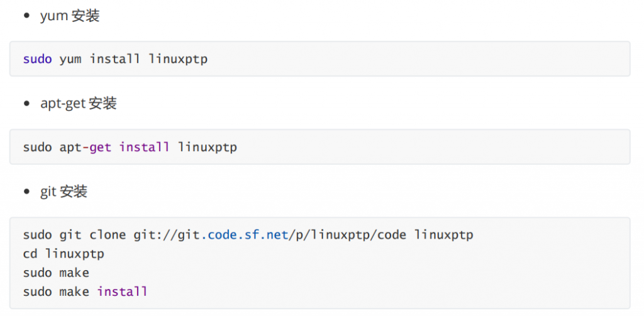The height and width of the screenshot is (316, 644).
Task: Click 'linuxptp' in the yum install command
Action: (x=178, y=59)
